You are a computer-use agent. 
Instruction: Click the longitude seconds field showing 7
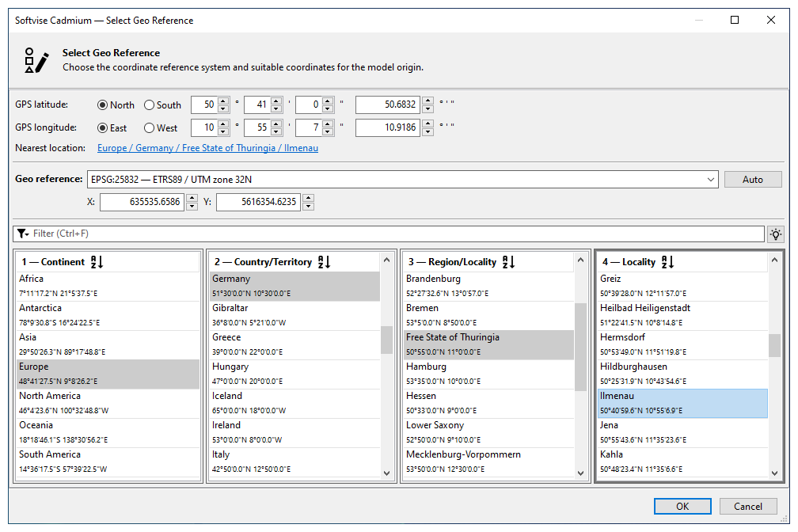click(310, 127)
